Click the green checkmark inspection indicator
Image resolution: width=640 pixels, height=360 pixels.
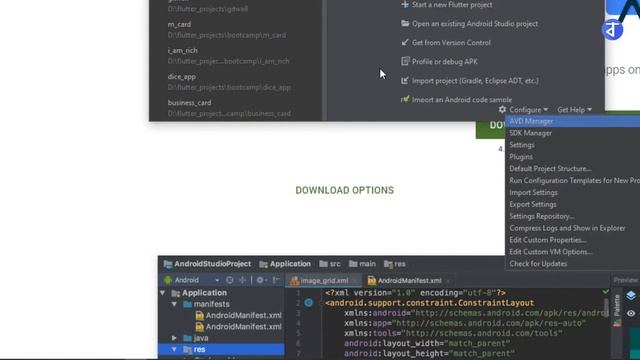point(606,292)
